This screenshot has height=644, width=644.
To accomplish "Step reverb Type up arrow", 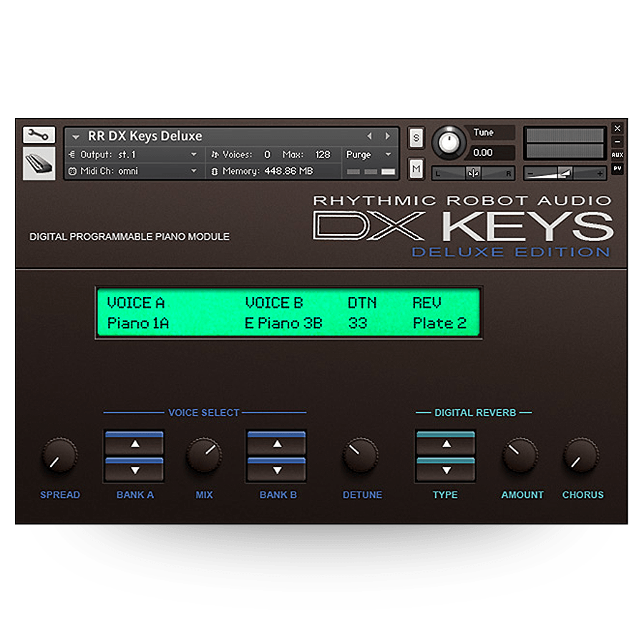I will [x=446, y=443].
